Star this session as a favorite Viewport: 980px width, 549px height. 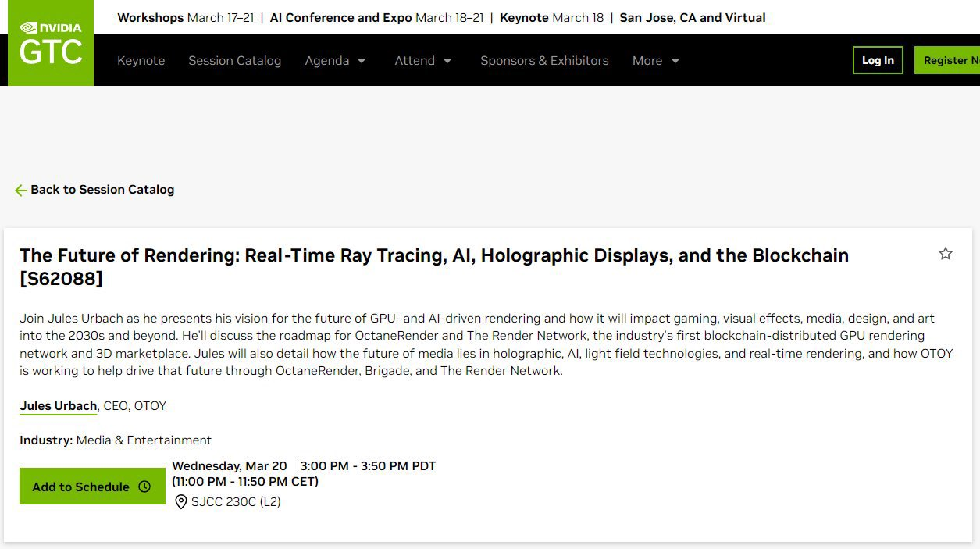coord(946,254)
